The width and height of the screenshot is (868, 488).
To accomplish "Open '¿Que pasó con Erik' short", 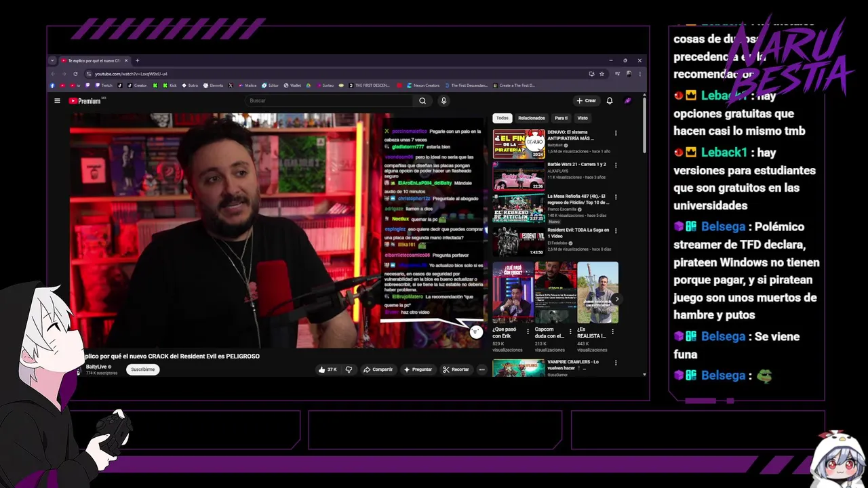I will coord(513,292).
